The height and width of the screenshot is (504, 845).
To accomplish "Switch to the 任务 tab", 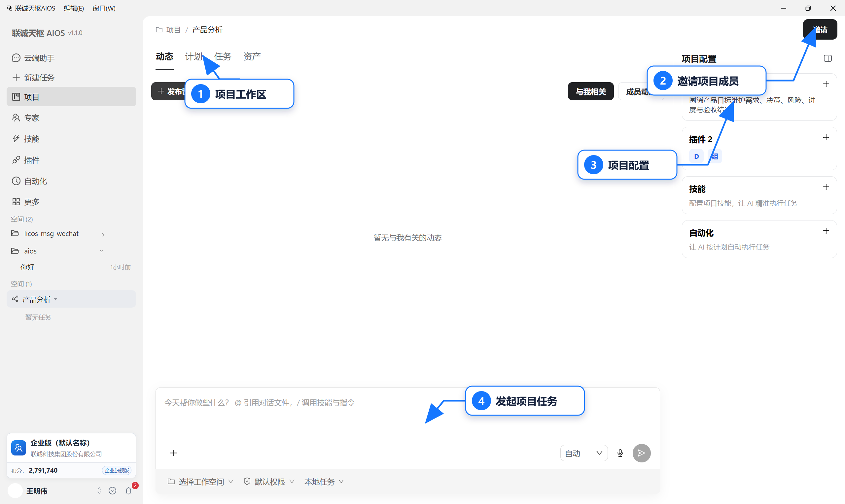I will [x=223, y=56].
